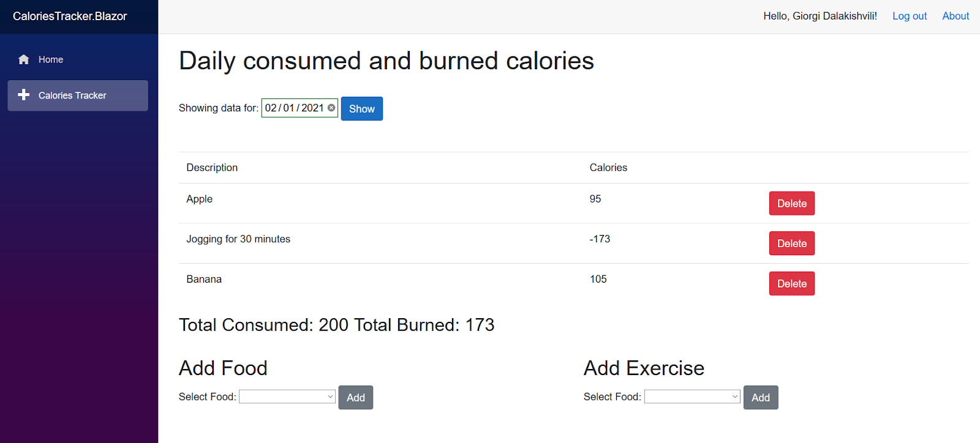Click the day field in date input
This screenshot has width=980, height=443.
[x=289, y=108]
